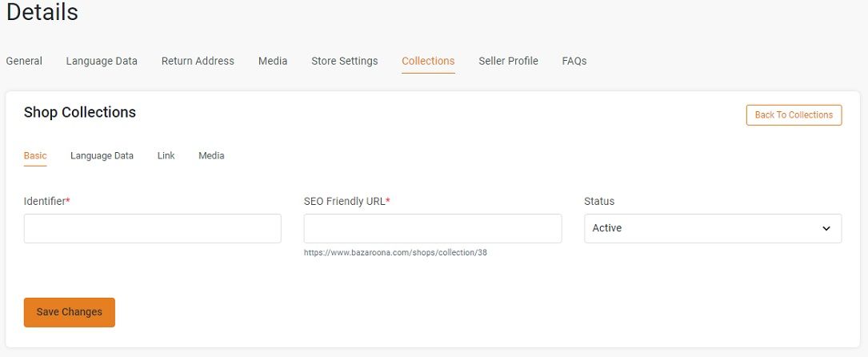Click the Back To Collections button
This screenshot has height=357, width=868.
[x=794, y=115]
